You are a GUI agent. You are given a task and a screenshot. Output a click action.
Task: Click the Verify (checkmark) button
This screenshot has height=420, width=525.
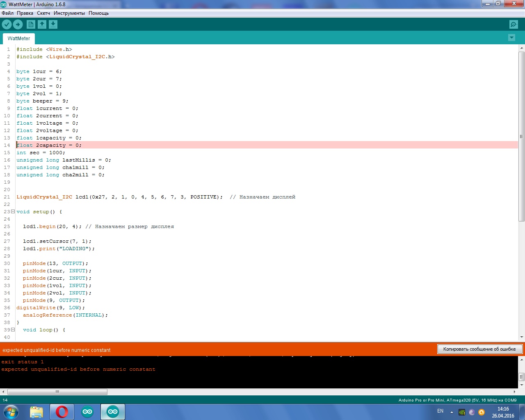pyautogui.click(x=7, y=25)
